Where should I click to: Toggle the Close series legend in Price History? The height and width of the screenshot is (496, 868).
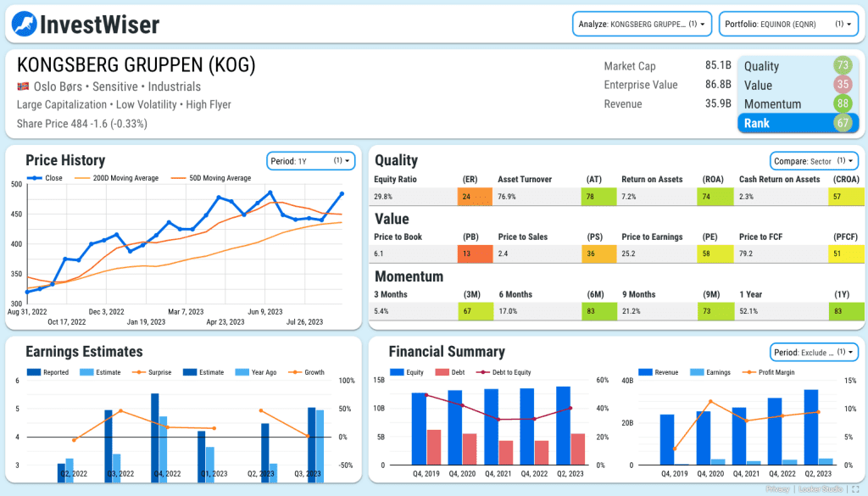click(x=44, y=178)
